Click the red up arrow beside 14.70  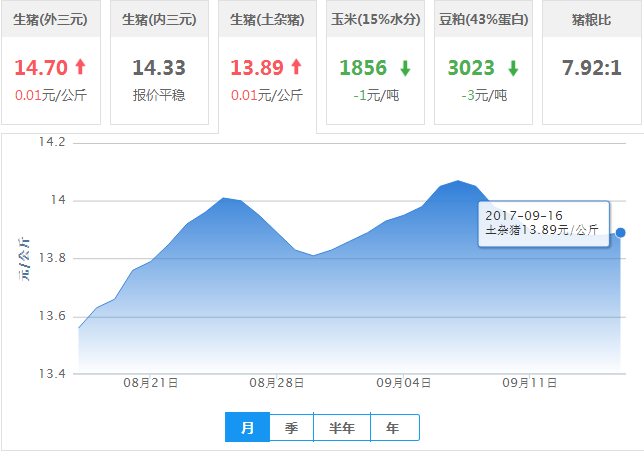[x=81, y=68]
